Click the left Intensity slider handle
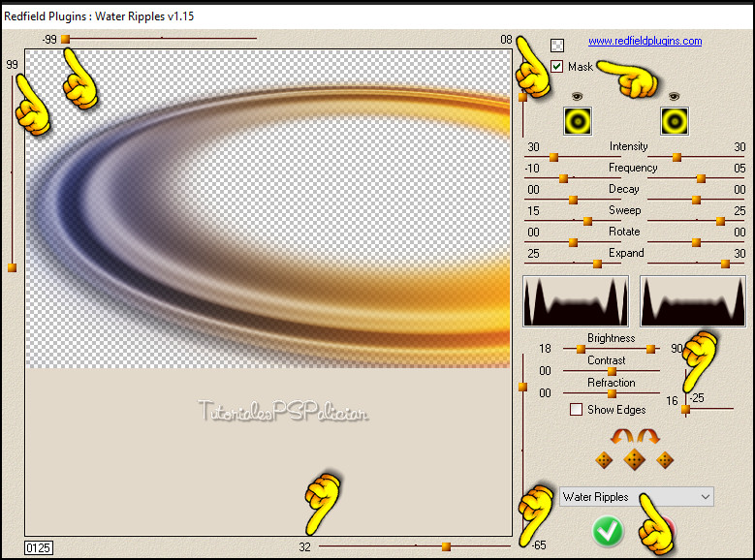The height and width of the screenshot is (560, 755). coord(554,157)
